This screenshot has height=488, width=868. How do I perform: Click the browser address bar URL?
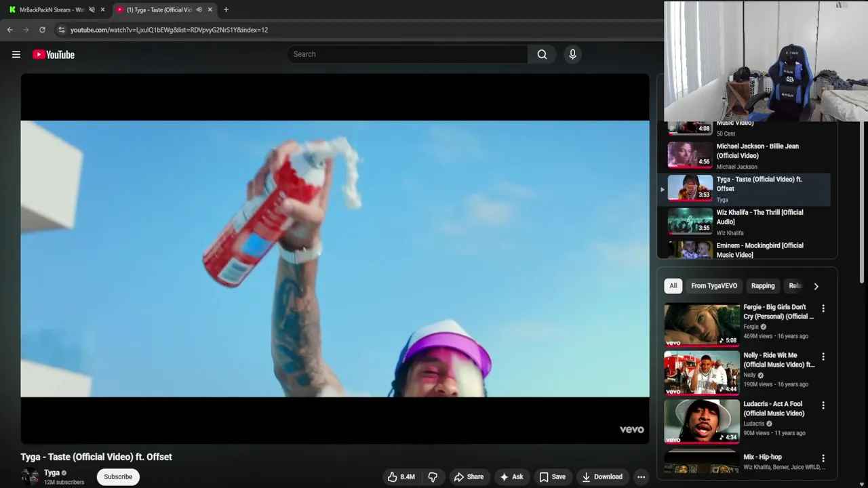(169, 30)
